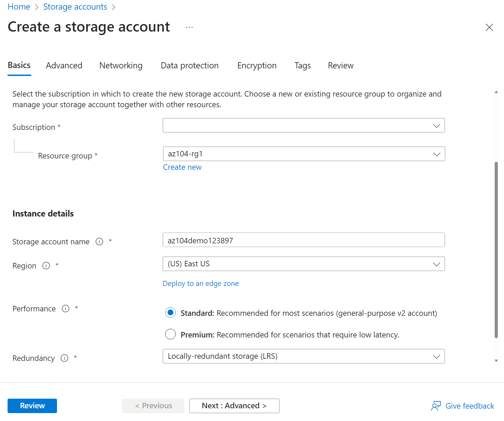Image resolution: width=504 pixels, height=421 pixels.
Task: Select Premium performance option
Action: [170, 334]
